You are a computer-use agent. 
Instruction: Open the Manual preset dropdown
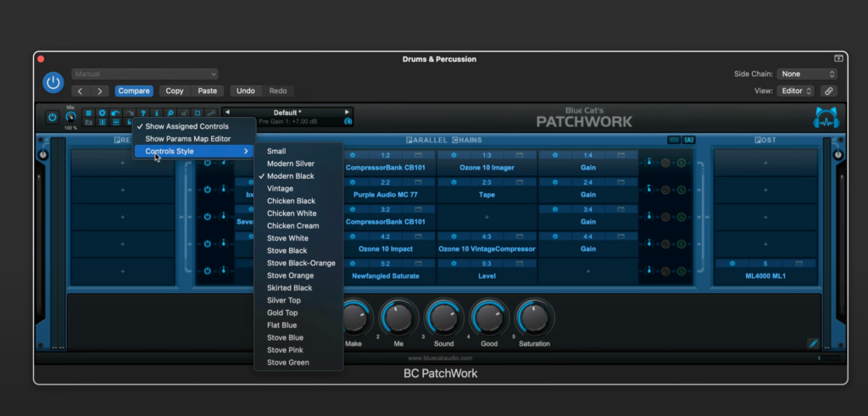(144, 74)
